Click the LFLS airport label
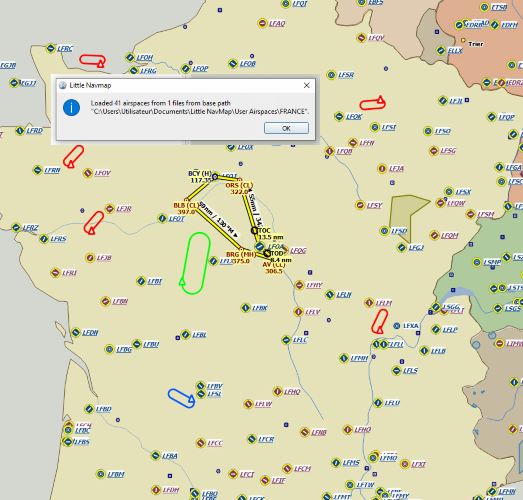This screenshot has width=523, height=500. pos(410,371)
